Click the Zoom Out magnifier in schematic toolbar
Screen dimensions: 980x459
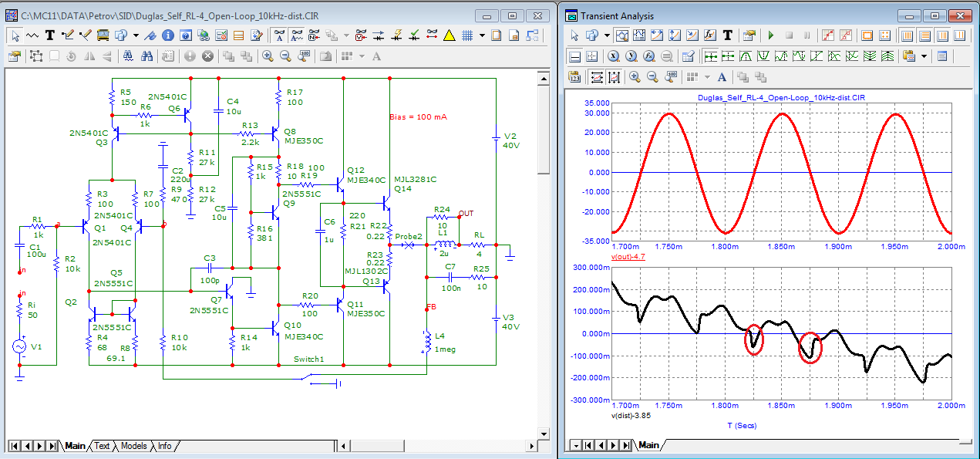(x=285, y=56)
